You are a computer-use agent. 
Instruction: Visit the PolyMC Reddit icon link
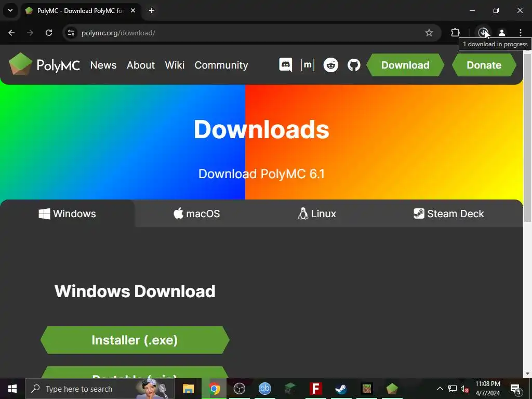click(x=331, y=65)
